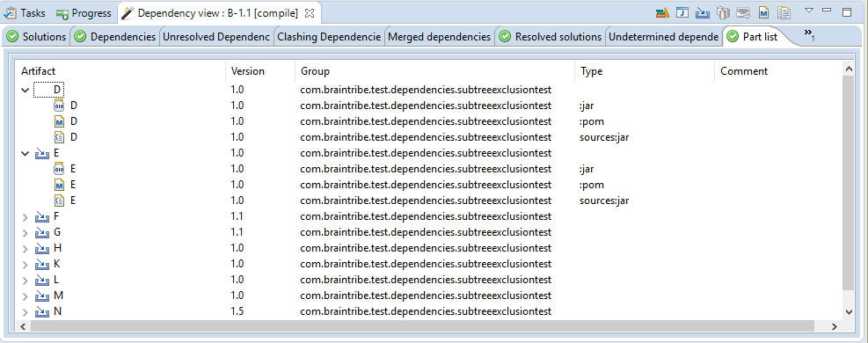Collapse the D artifact node

tap(25, 90)
